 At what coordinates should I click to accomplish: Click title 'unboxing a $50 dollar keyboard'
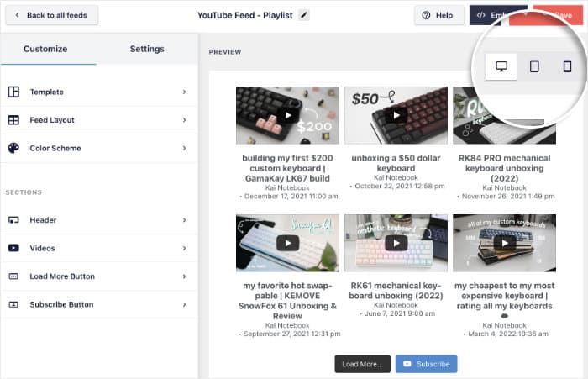pos(396,163)
